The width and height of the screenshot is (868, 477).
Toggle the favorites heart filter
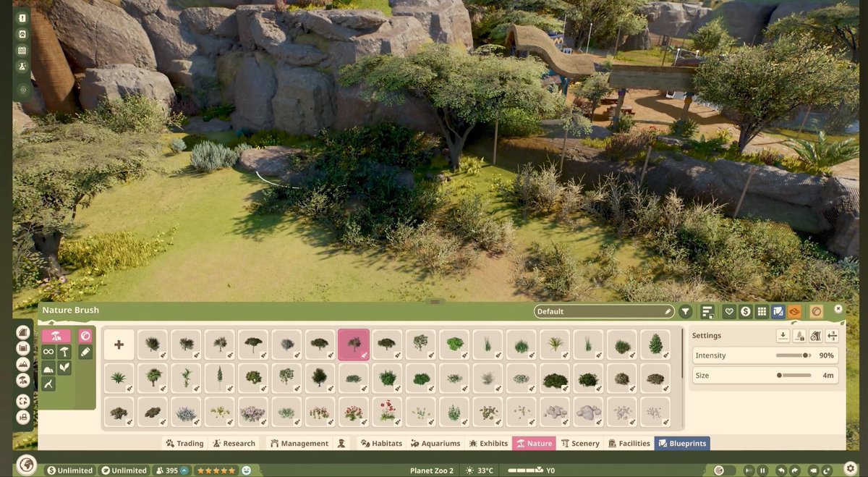tap(729, 311)
